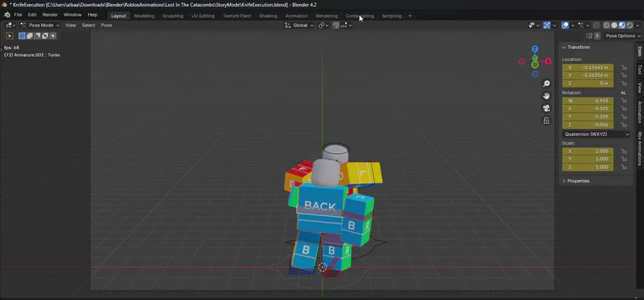Click the 4L rotation lock toggle

(x=623, y=93)
